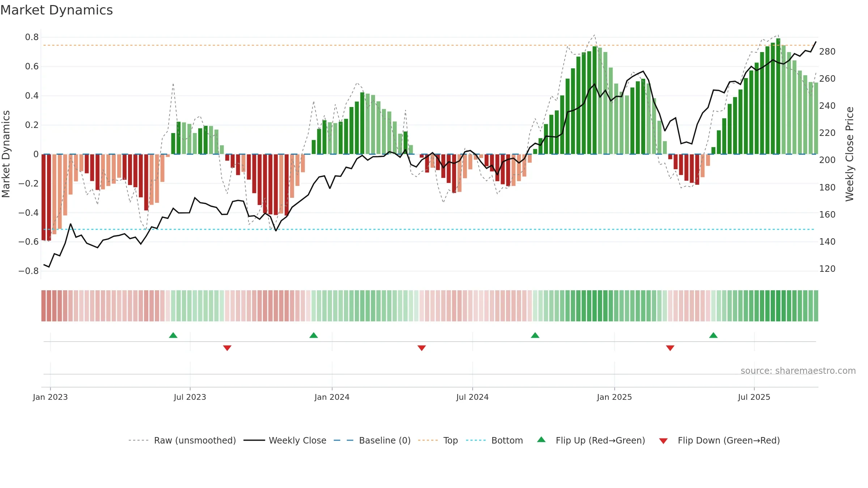Click the Jul 2023 axis label
The height and width of the screenshot is (488, 868).
pos(190,397)
